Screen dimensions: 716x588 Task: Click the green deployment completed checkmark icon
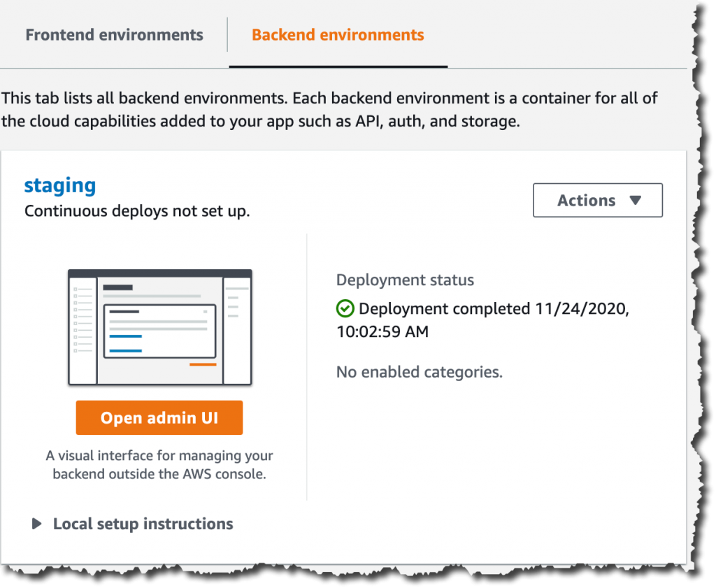(x=345, y=308)
